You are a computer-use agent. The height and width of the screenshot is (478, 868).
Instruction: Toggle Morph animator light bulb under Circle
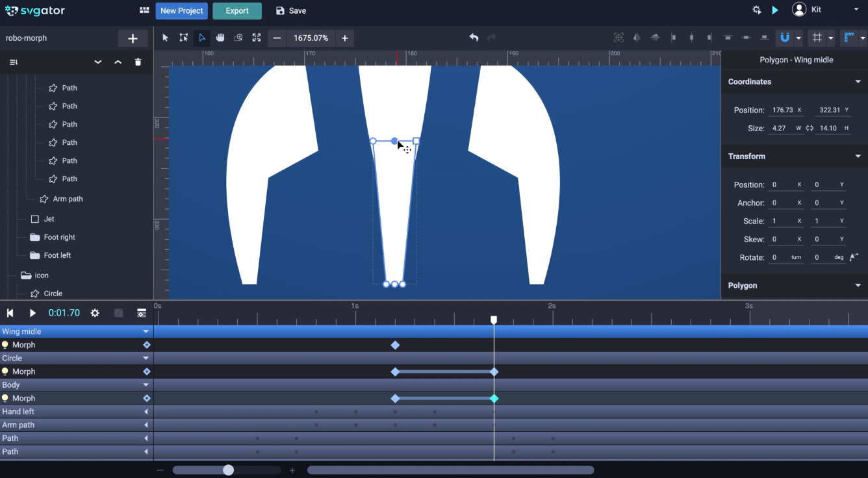click(5, 371)
